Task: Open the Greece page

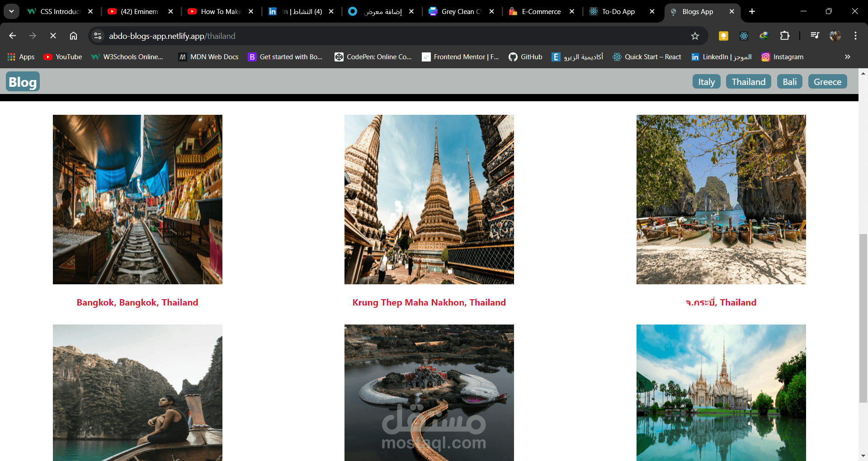Action: (x=827, y=82)
